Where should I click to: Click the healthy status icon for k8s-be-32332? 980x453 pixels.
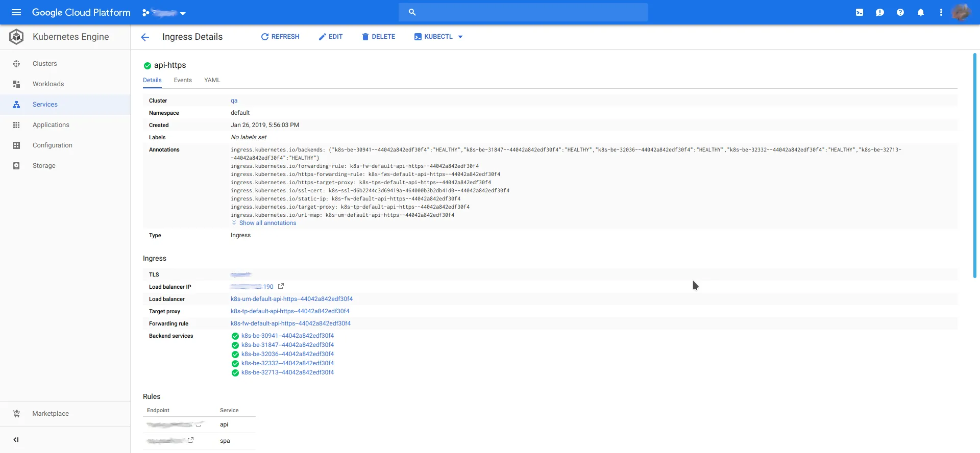pos(235,364)
